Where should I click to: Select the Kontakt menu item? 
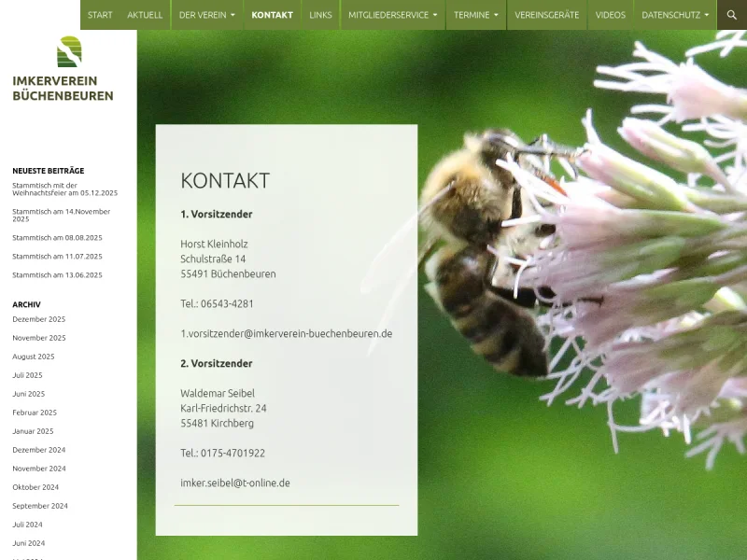point(272,15)
